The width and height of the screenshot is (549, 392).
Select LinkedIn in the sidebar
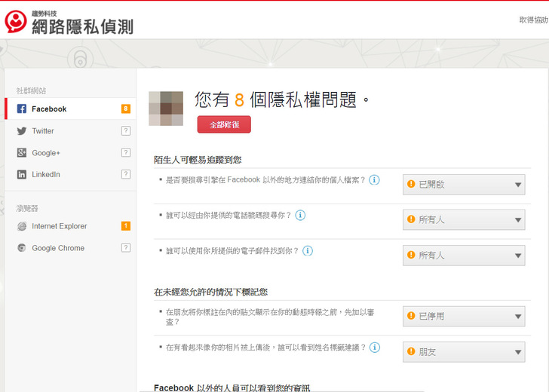70,174
